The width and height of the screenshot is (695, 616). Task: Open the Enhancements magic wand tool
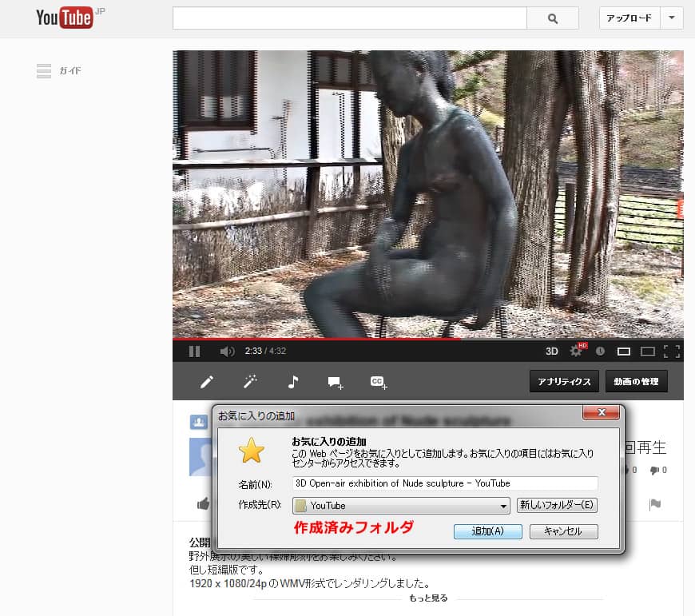[250, 382]
